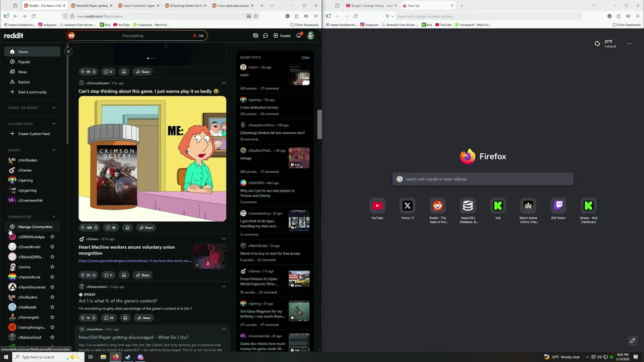Image resolution: width=644 pixels, height=362 pixels.
Task: Open the list all tabs dropdown in the left Firefox window
Action: [272, 6]
